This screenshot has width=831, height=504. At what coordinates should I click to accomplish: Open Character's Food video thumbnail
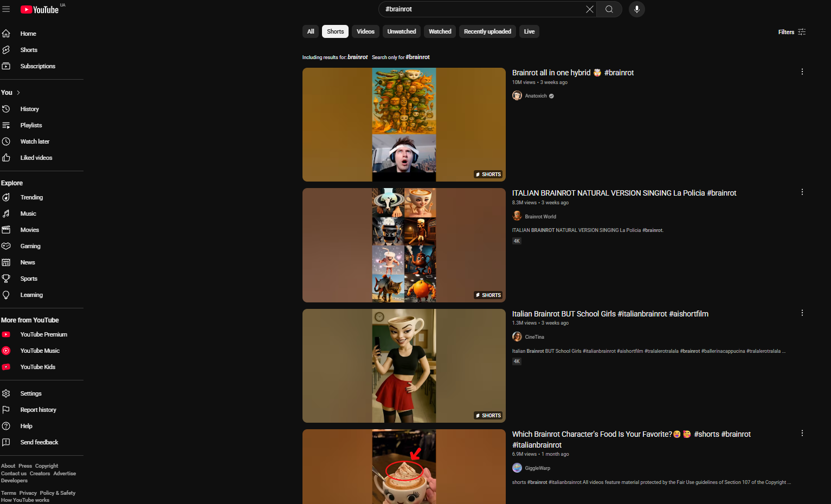coord(404,467)
